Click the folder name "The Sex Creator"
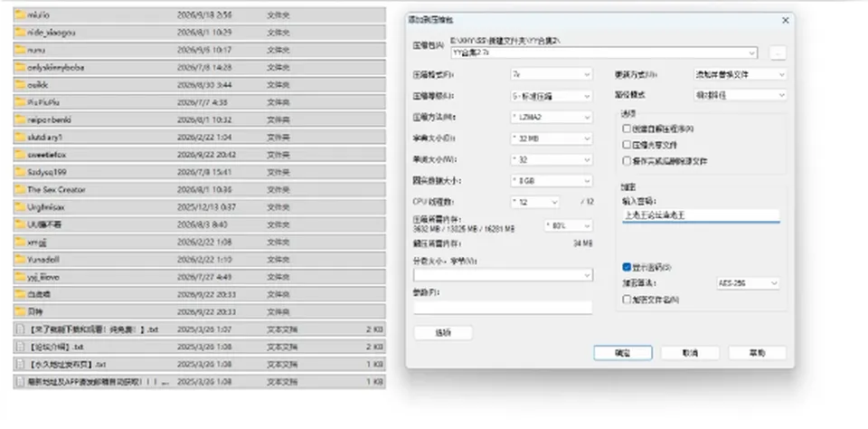Image resolution: width=868 pixels, height=429 pixels. coord(56,189)
